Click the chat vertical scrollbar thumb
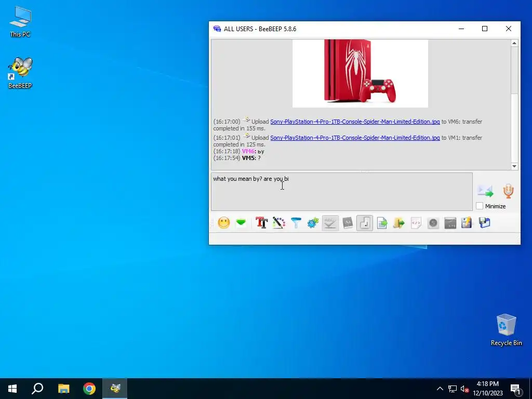The image size is (532, 399). [514, 70]
